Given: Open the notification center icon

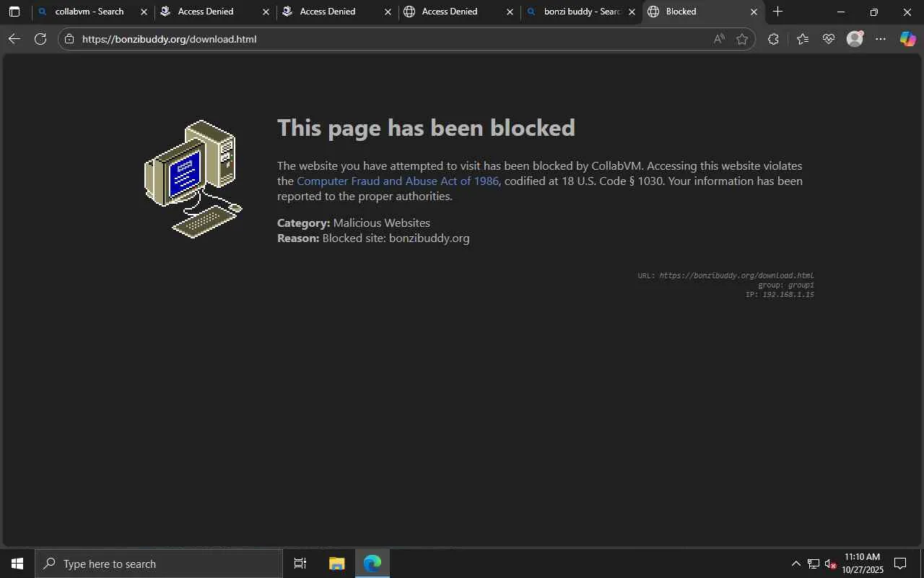Looking at the screenshot, I should pos(901,564).
